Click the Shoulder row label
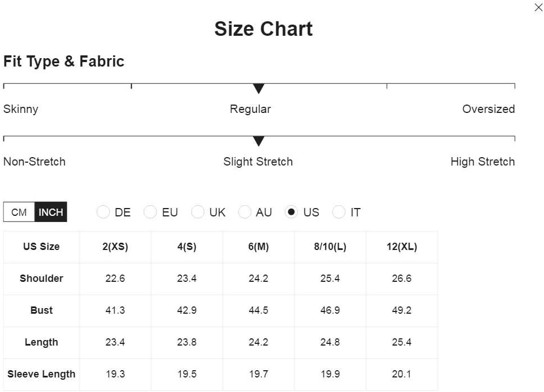Image resolution: width=544 pixels, height=392 pixels. click(41, 278)
